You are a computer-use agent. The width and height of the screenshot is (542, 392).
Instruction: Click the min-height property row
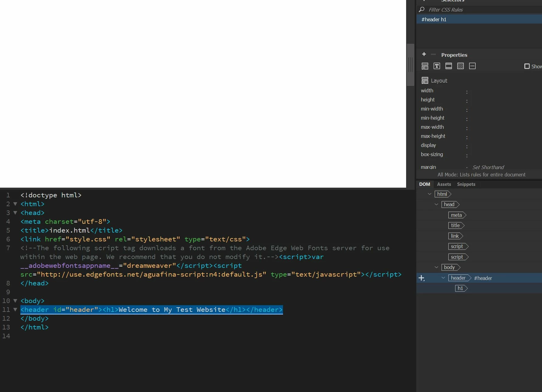point(479,118)
